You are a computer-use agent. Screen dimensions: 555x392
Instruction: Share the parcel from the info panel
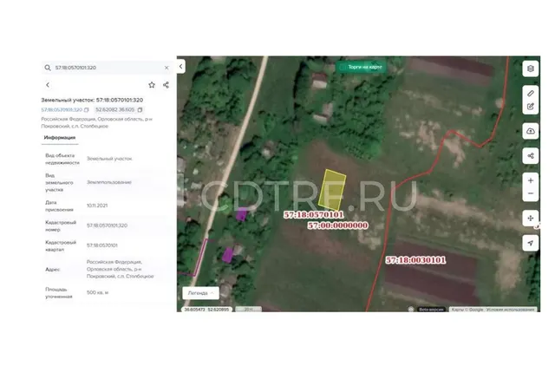click(x=166, y=85)
